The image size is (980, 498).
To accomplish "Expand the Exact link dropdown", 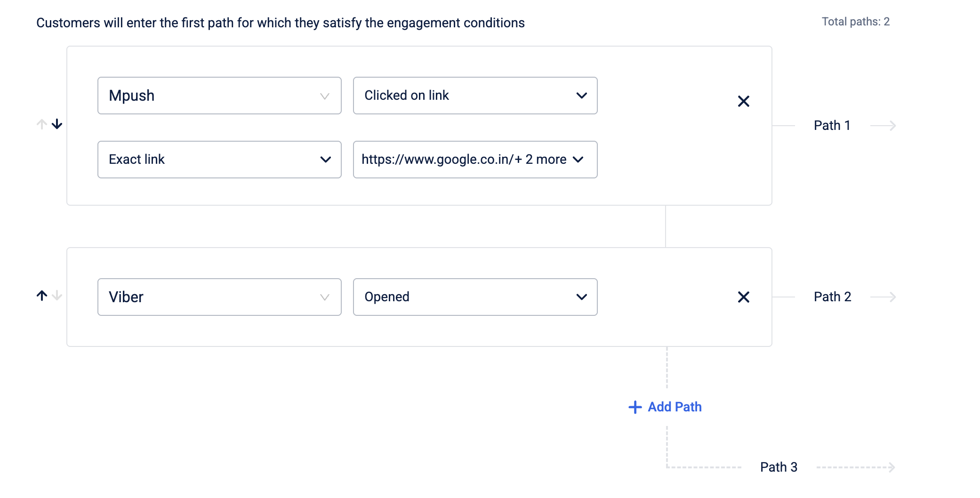I will click(x=219, y=160).
